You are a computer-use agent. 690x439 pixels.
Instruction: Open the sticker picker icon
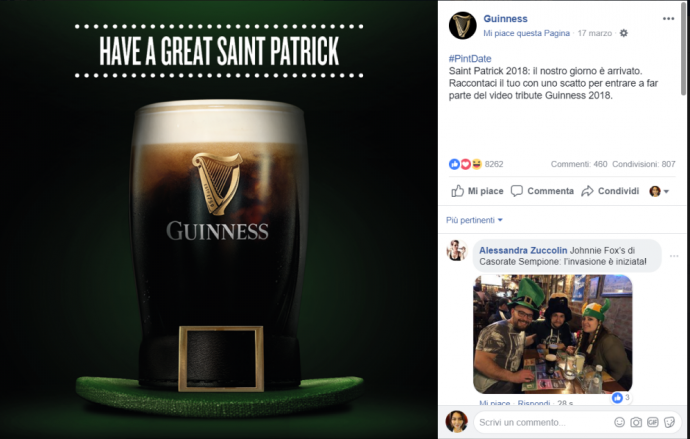coord(669,422)
